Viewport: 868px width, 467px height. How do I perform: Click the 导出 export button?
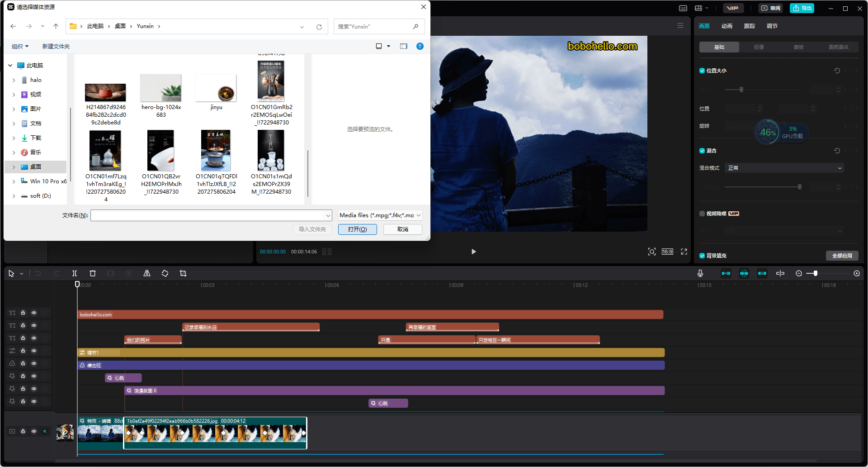802,8
